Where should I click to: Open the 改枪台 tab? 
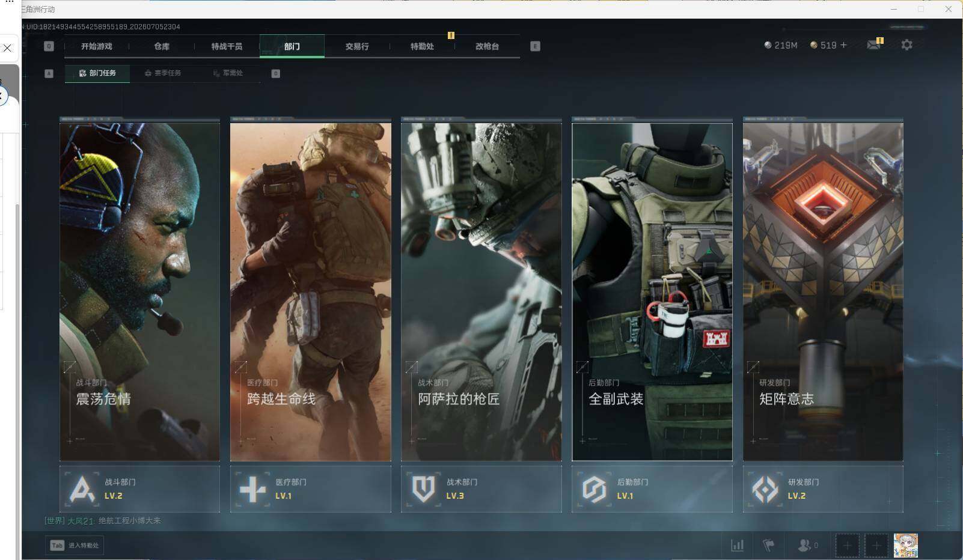(487, 46)
